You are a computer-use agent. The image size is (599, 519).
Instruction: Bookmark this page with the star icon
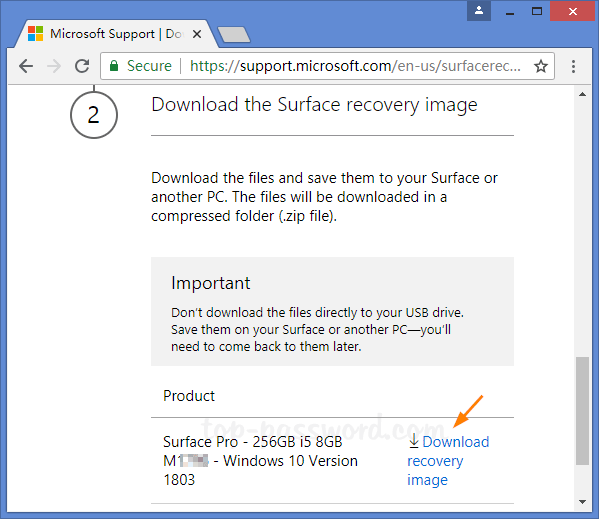click(x=541, y=66)
